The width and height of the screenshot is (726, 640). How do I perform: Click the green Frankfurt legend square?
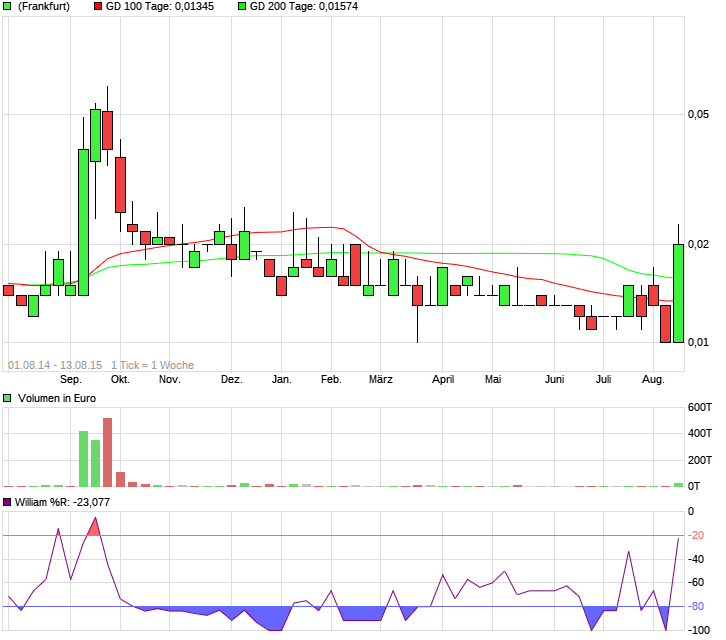[7, 6]
